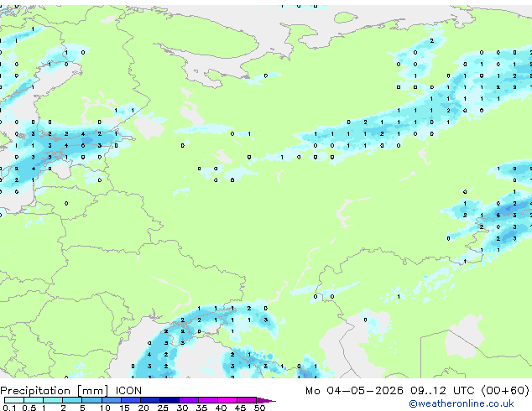Click the '15' legend scale label
532x411 pixels.
(x=124, y=408)
